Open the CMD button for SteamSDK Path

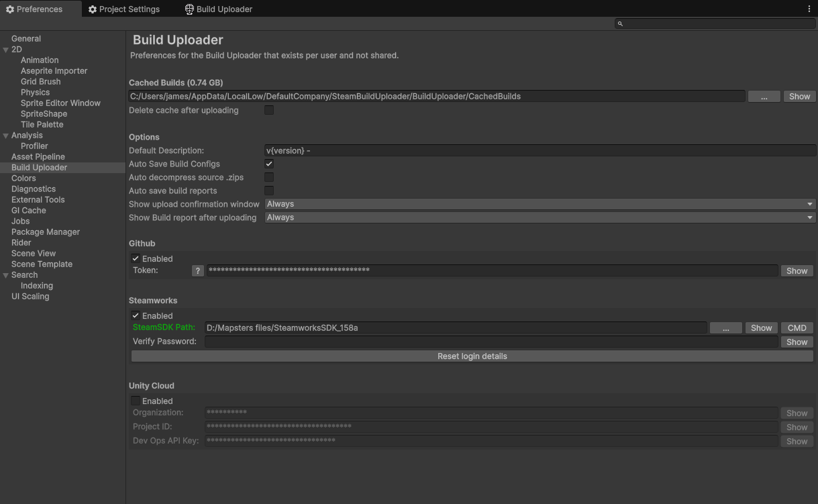click(x=797, y=327)
